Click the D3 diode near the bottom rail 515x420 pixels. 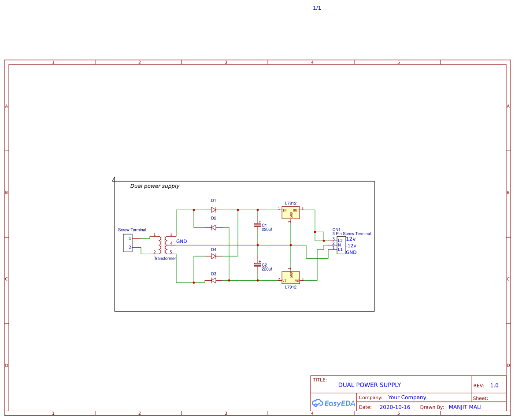[214, 281]
